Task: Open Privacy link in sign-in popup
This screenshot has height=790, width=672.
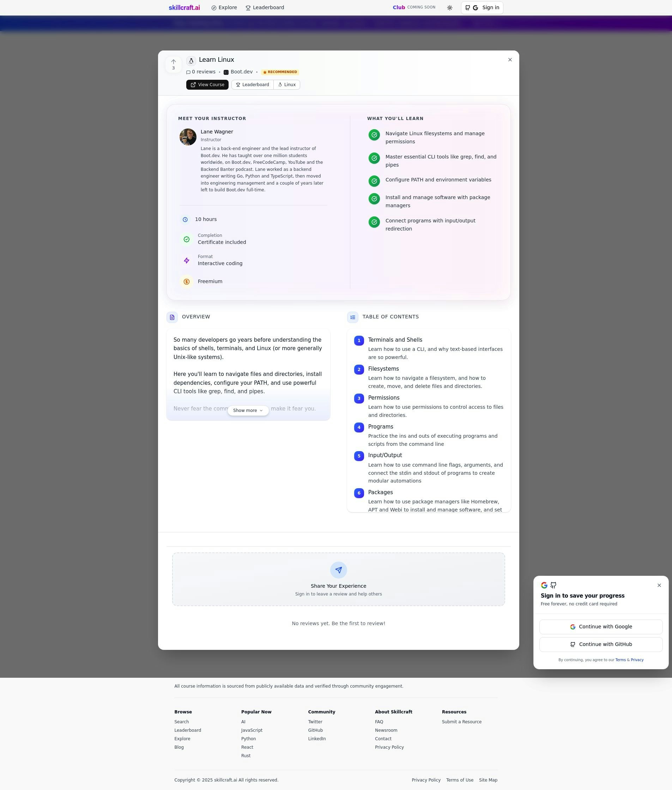Action: pyautogui.click(x=637, y=660)
